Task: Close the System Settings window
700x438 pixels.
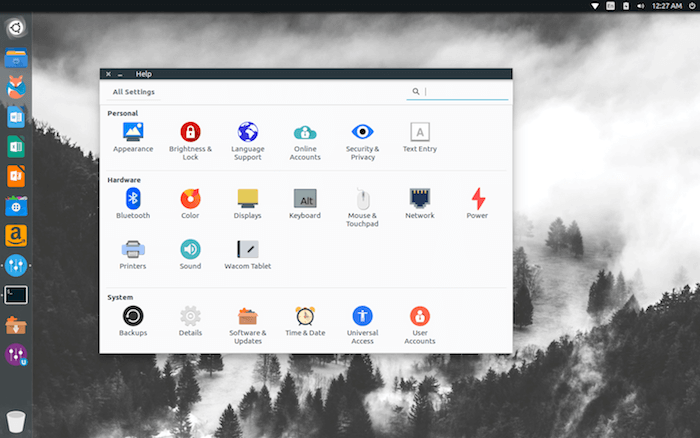Action: 108,74
